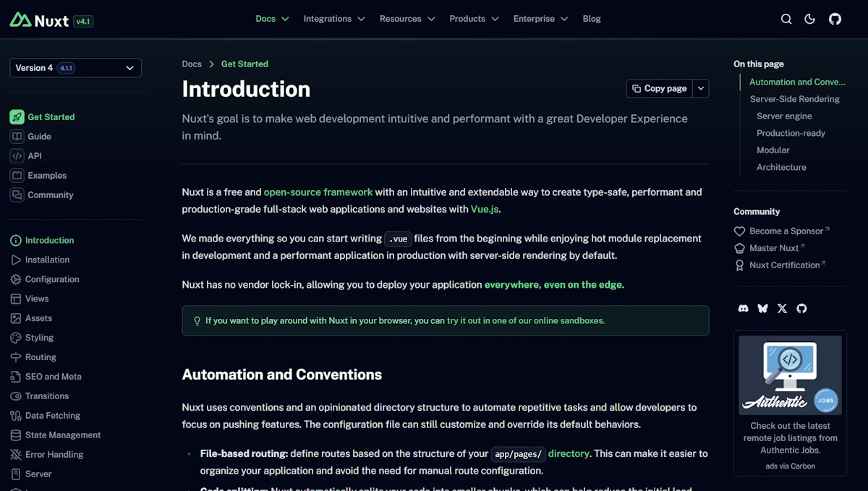Open the Blog menu item

coord(592,19)
